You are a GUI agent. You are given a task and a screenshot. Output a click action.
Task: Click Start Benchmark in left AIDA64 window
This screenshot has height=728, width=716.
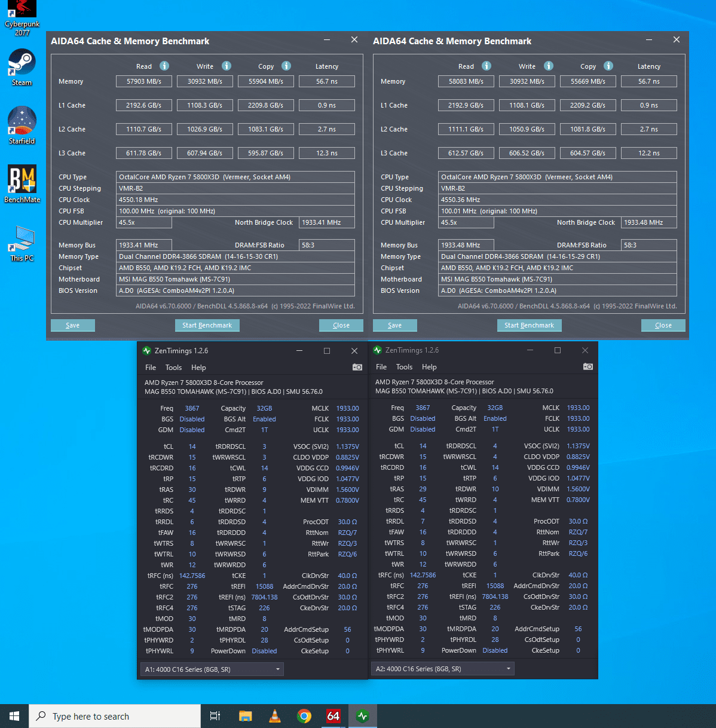pos(207,325)
